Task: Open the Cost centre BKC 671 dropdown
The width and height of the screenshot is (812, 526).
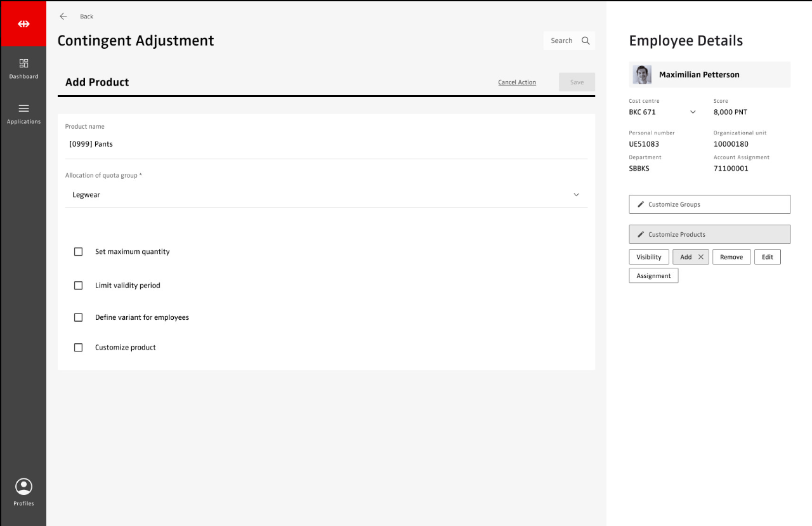Action: pos(693,112)
